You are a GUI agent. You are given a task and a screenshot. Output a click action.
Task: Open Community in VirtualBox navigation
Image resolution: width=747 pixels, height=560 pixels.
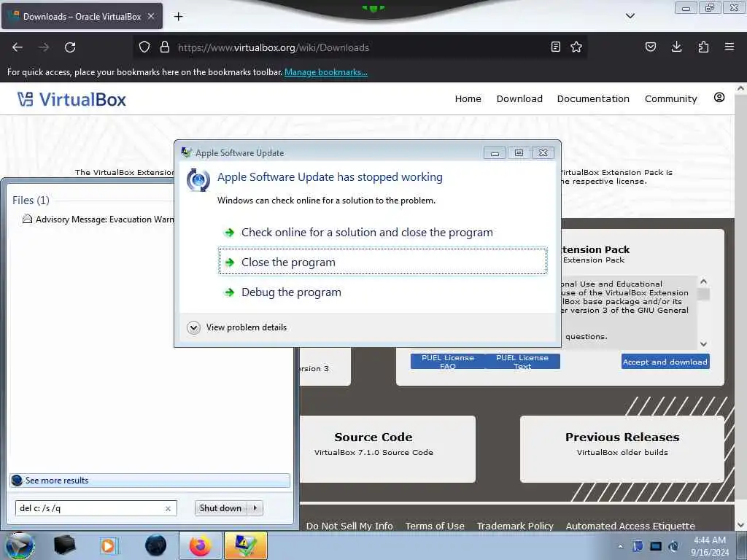tap(671, 98)
